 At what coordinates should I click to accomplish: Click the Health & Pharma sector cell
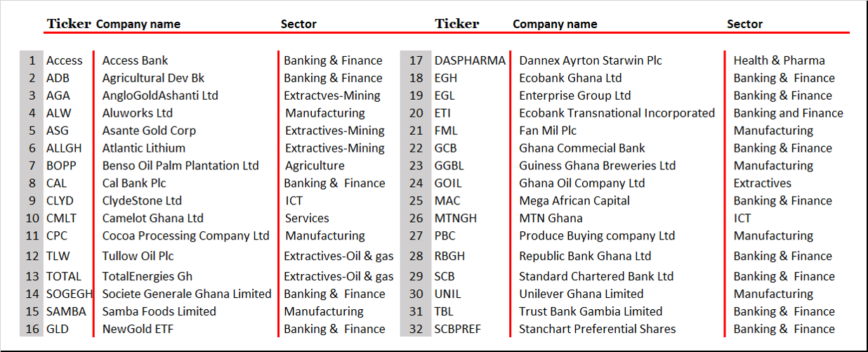[x=779, y=60]
